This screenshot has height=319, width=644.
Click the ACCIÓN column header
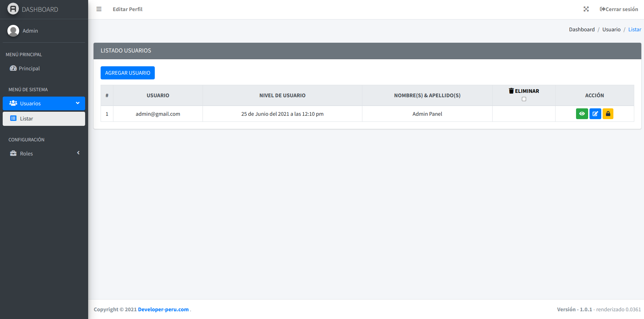[595, 96]
